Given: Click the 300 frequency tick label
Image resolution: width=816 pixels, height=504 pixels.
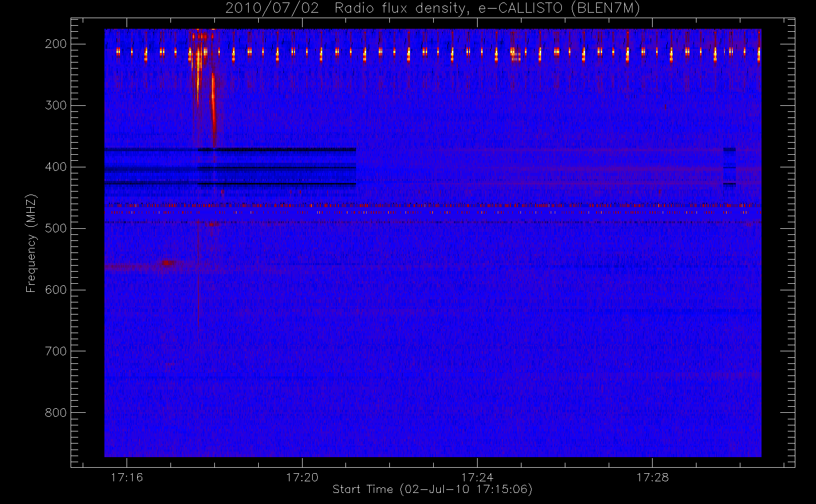Looking at the screenshot, I should click(56, 105).
